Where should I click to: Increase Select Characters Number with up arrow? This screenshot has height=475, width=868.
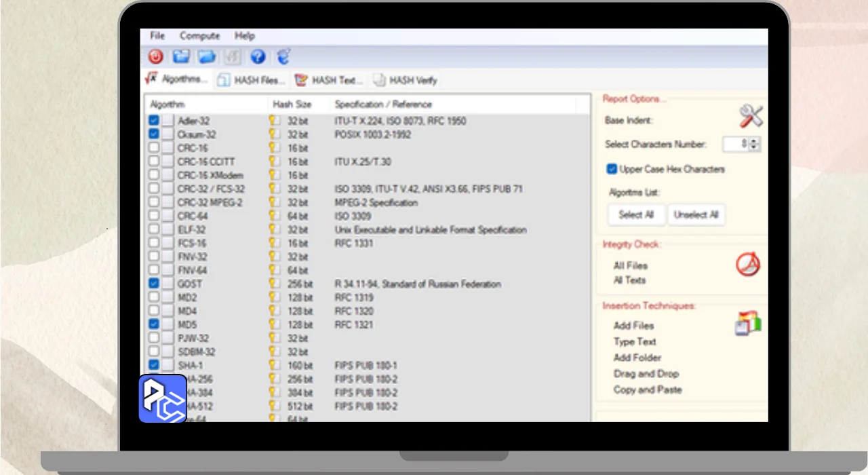pos(755,141)
